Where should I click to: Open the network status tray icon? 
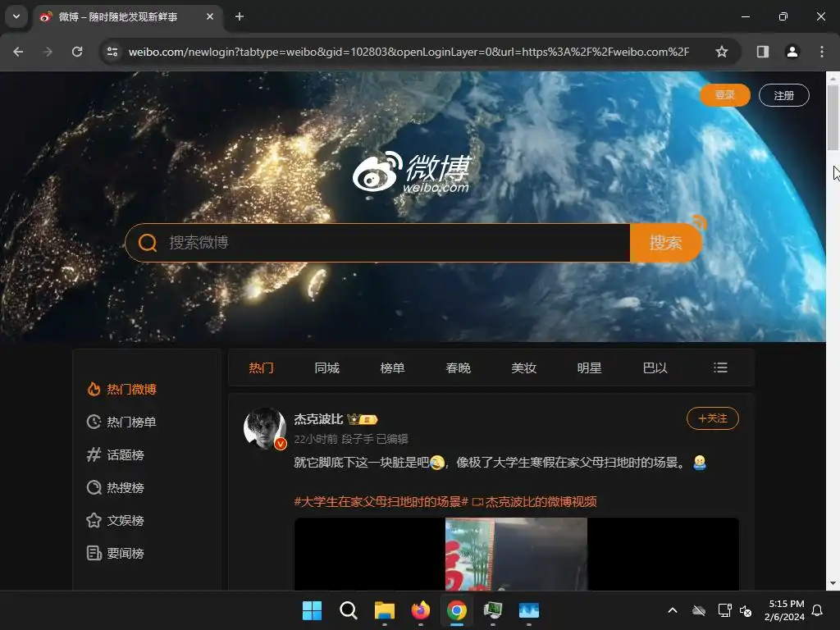pyautogui.click(x=725, y=610)
